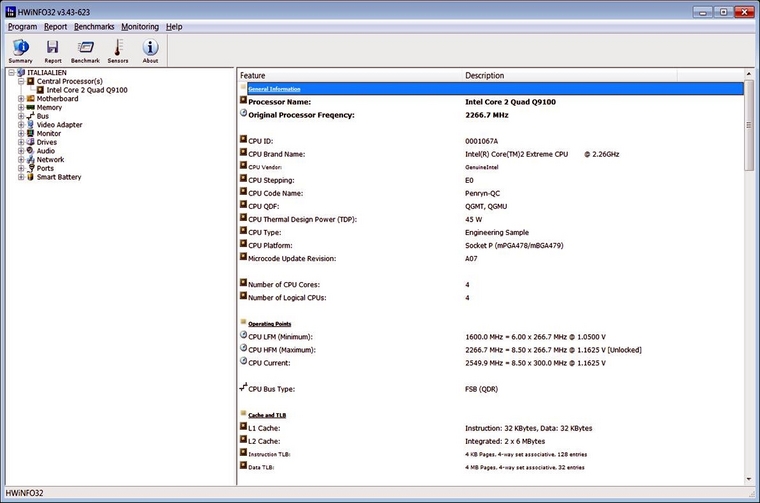Select the CPU Code Name row

tap(491, 193)
